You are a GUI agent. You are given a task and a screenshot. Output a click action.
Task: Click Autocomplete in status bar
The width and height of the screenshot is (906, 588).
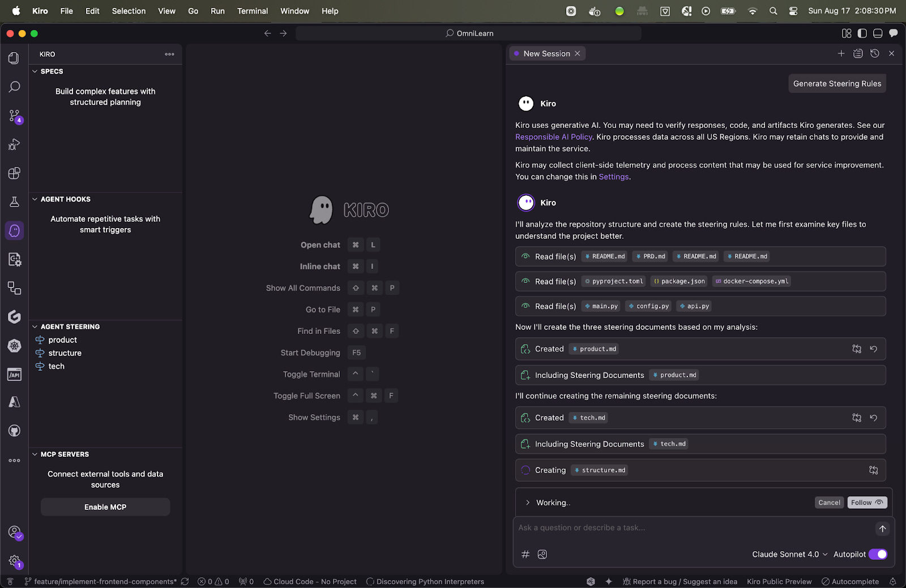pyautogui.click(x=850, y=582)
